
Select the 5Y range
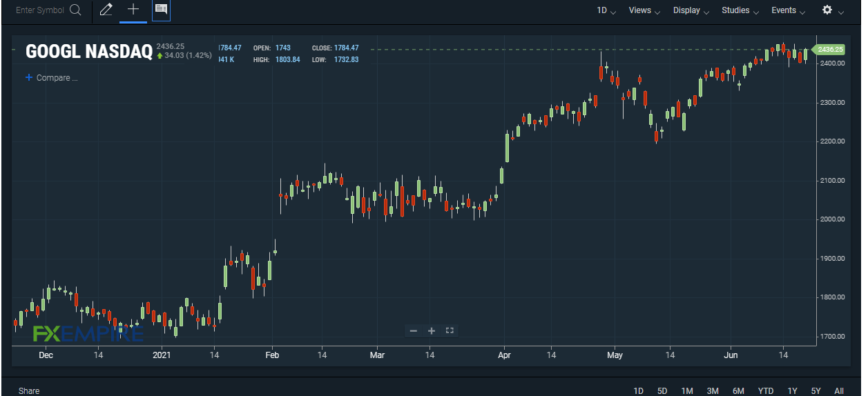pyautogui.click(x=816, y=391)
